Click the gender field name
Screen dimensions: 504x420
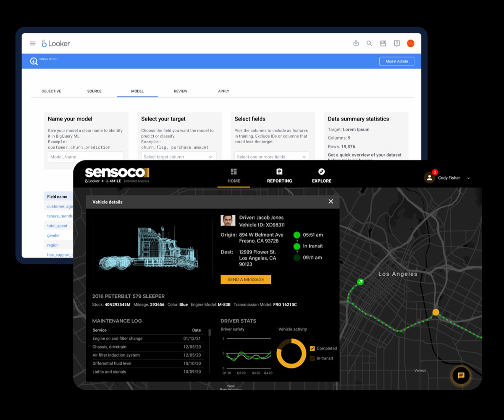click(x=53, y=236)
